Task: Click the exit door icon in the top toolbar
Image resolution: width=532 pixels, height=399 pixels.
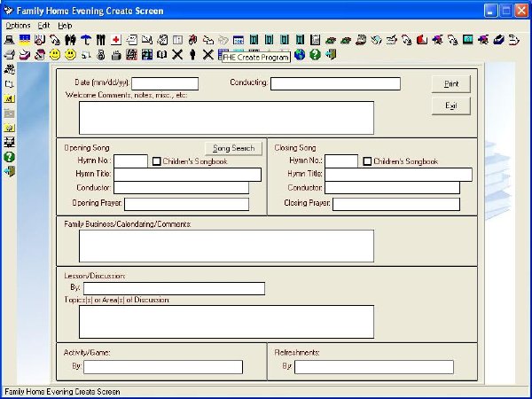Action: click(x=331, y=55)
